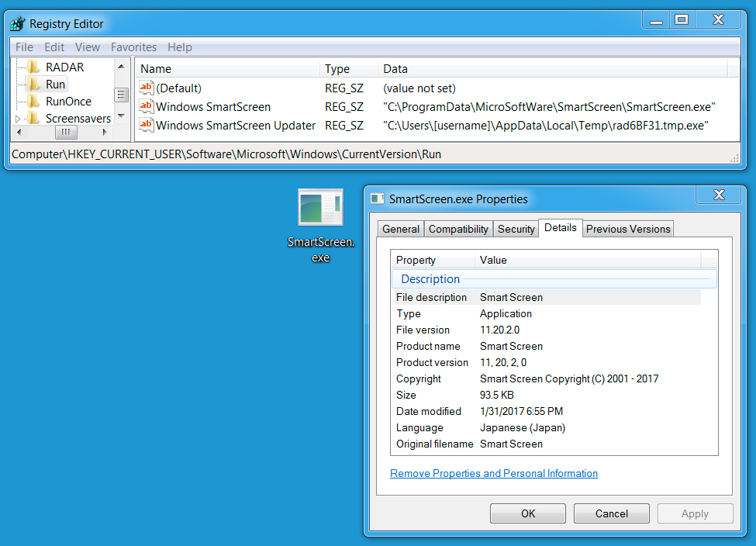Click the registry path in status bar
756x546 pixels.
click(x=226, y=154)
